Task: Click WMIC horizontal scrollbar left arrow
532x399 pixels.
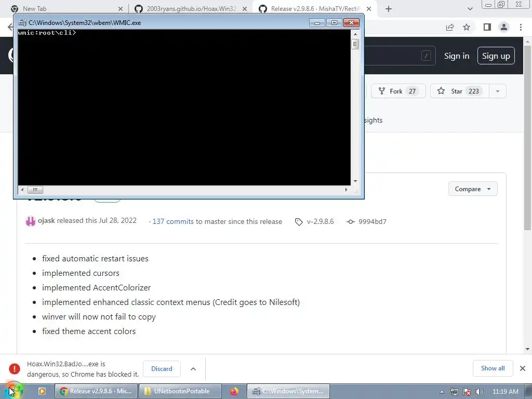Action: click(x=22, y=190)
